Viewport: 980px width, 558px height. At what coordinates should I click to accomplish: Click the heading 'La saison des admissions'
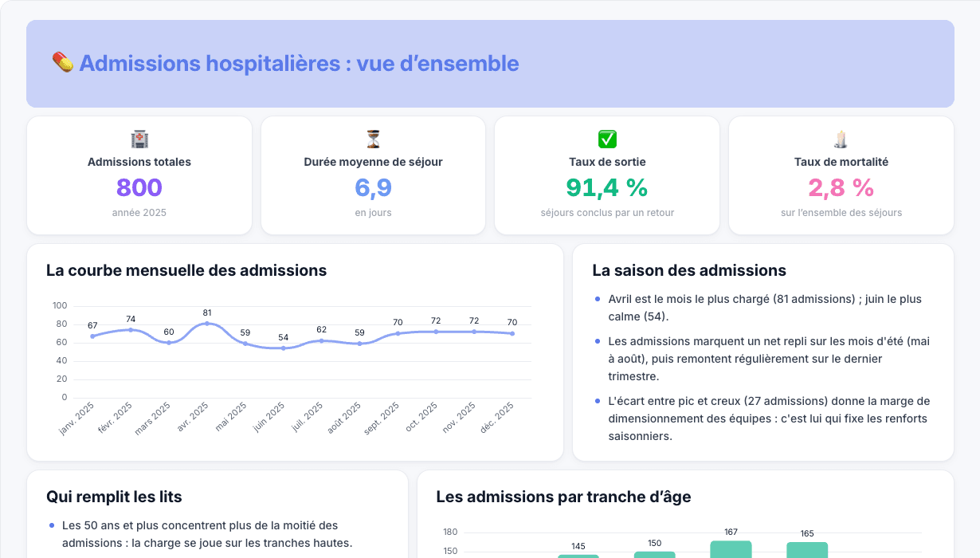coord(689,270)
